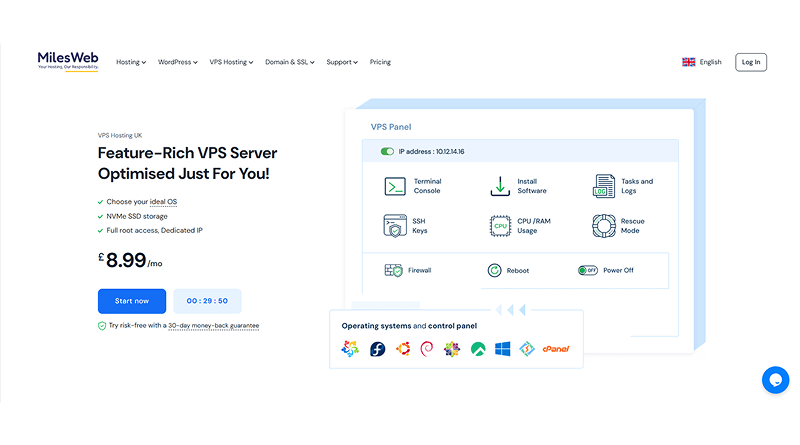Select the diamond-shaped control panel logo

click(x=527, y=349)
